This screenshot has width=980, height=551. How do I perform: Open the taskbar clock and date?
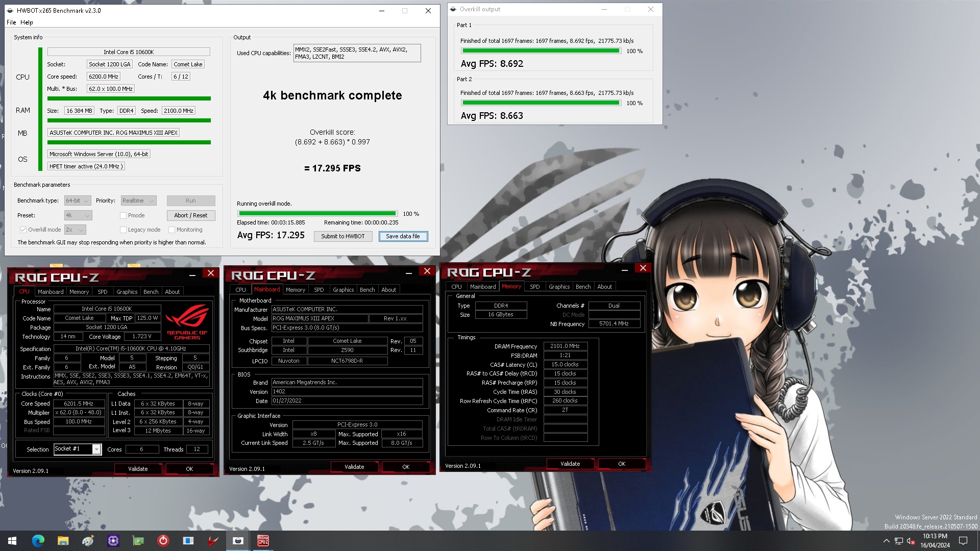click(935, 541)
